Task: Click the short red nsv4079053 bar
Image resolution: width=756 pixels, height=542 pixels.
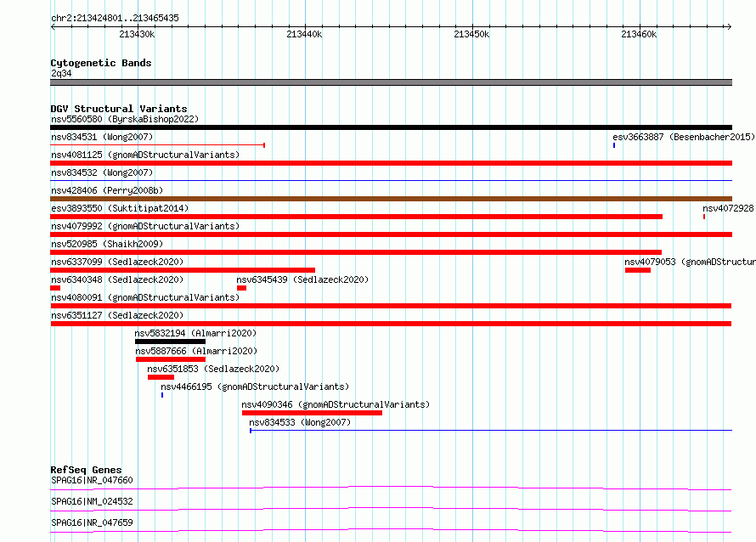Action: (638, 270)
